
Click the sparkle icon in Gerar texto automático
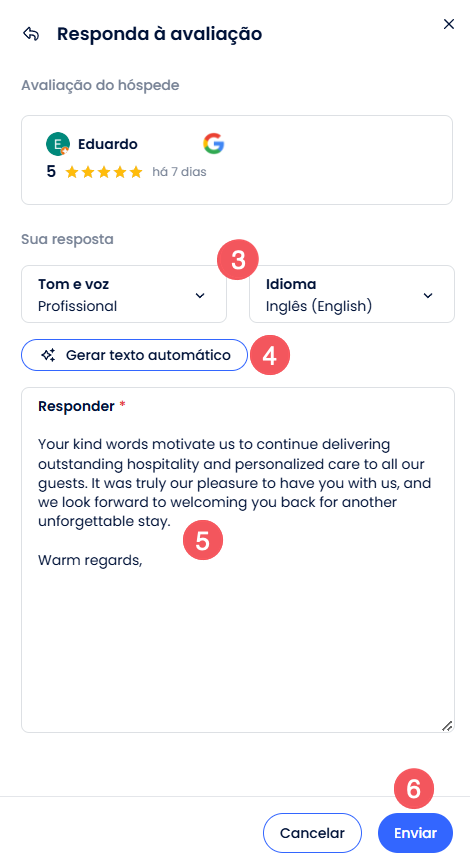coord(48,355)
